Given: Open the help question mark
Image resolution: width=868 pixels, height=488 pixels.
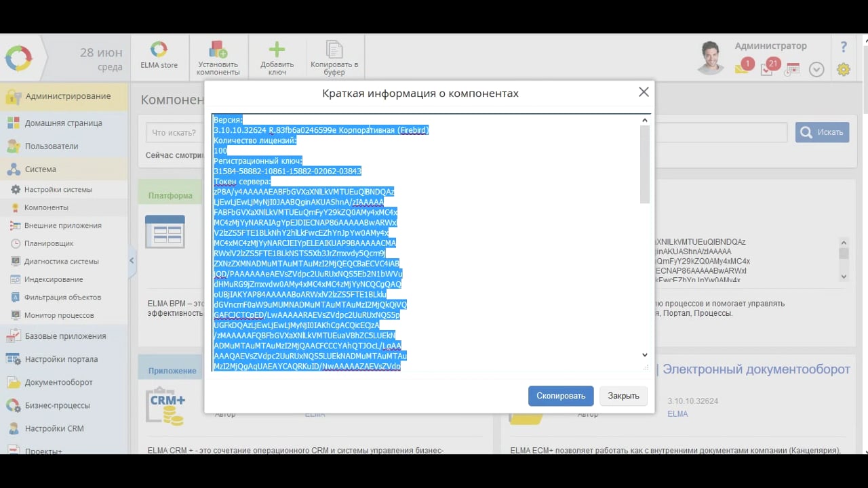Looking at the screenshot, I should (x=844, y=47).
